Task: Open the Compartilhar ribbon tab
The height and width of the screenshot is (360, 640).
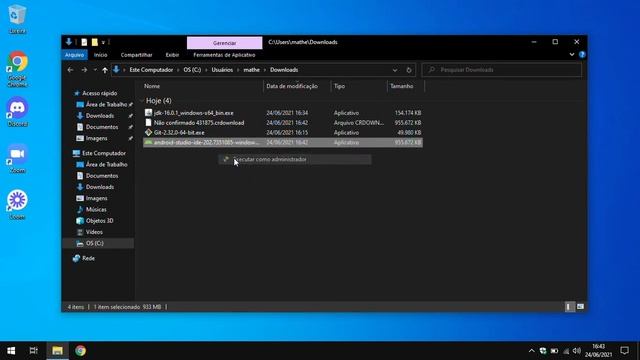Action: click(136, 55)
